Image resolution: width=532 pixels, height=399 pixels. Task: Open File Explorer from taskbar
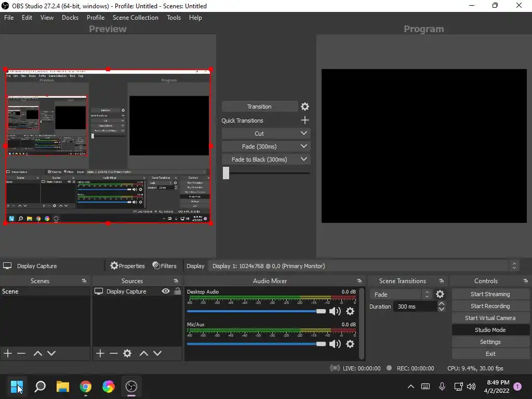point(63,387)
